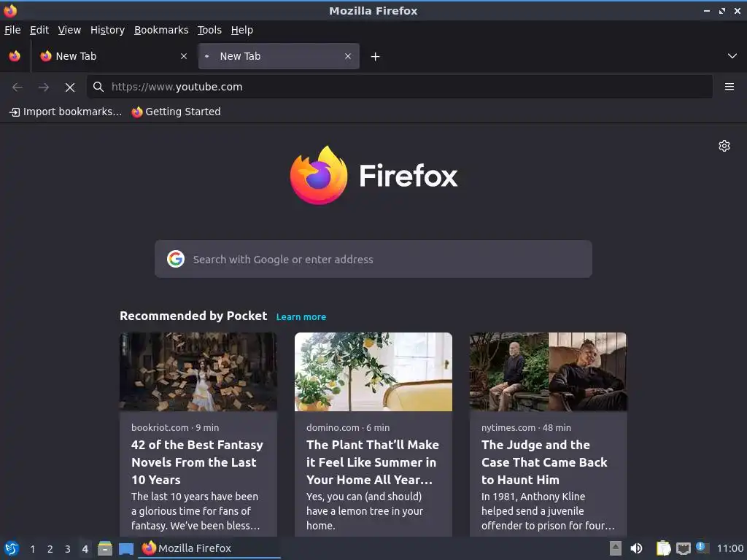Open a new tab with plus button
The height and width of the screenshot is (560, 747).
[376, 57]
